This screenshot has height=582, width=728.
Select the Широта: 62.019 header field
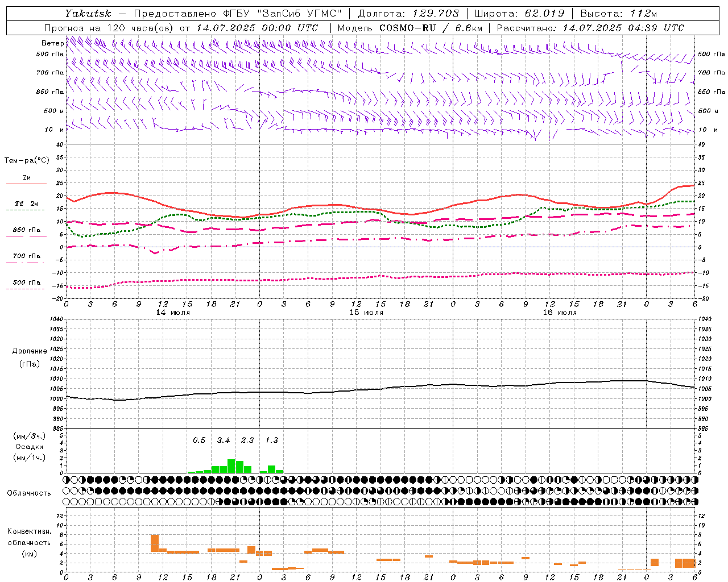pyautogui.click(x=519, y=13)
